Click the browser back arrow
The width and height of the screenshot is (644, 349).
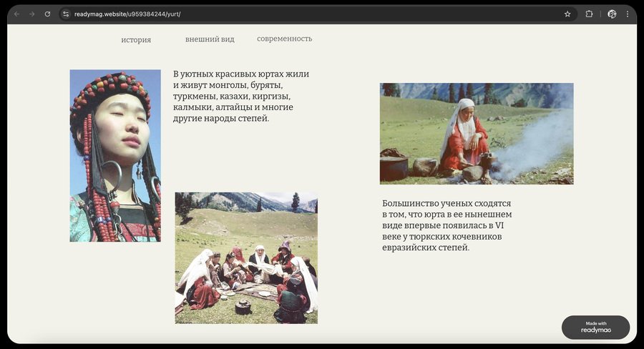[x=17, y=14]
